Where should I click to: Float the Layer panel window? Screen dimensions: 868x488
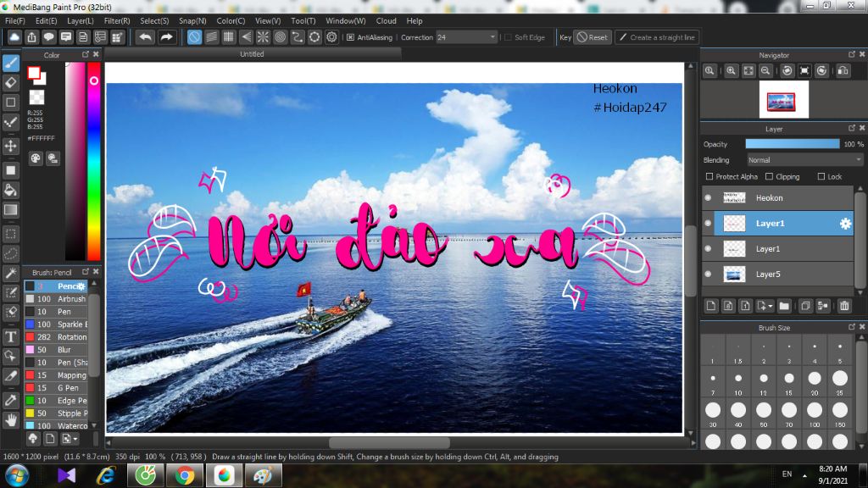click(851, 128)
